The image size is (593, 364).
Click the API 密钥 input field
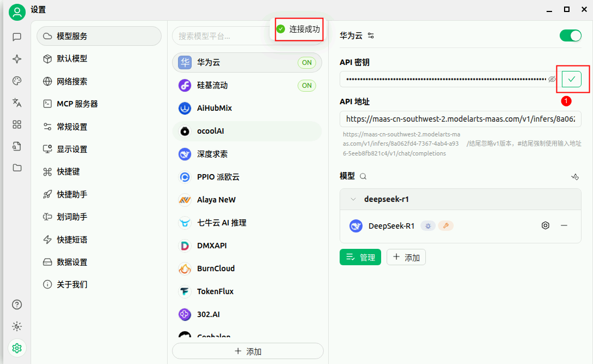pyautogui.click(x=448, y=79)
